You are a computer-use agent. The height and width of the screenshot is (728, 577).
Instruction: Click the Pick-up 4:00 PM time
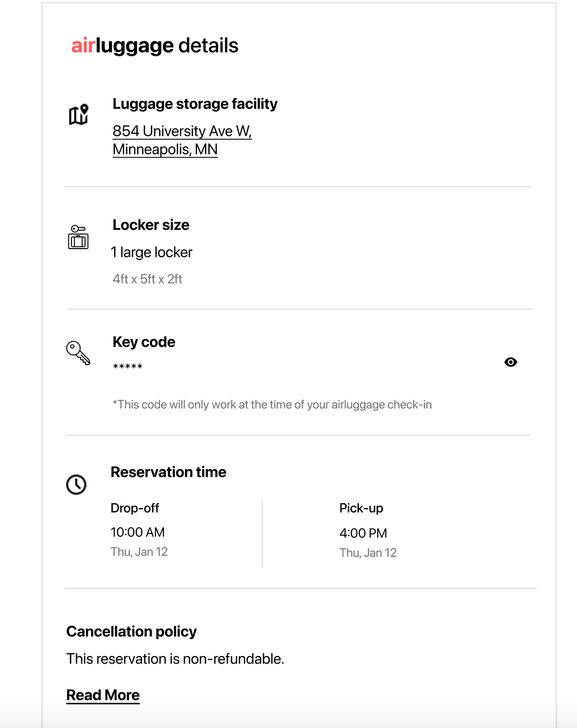pos(363,533)
